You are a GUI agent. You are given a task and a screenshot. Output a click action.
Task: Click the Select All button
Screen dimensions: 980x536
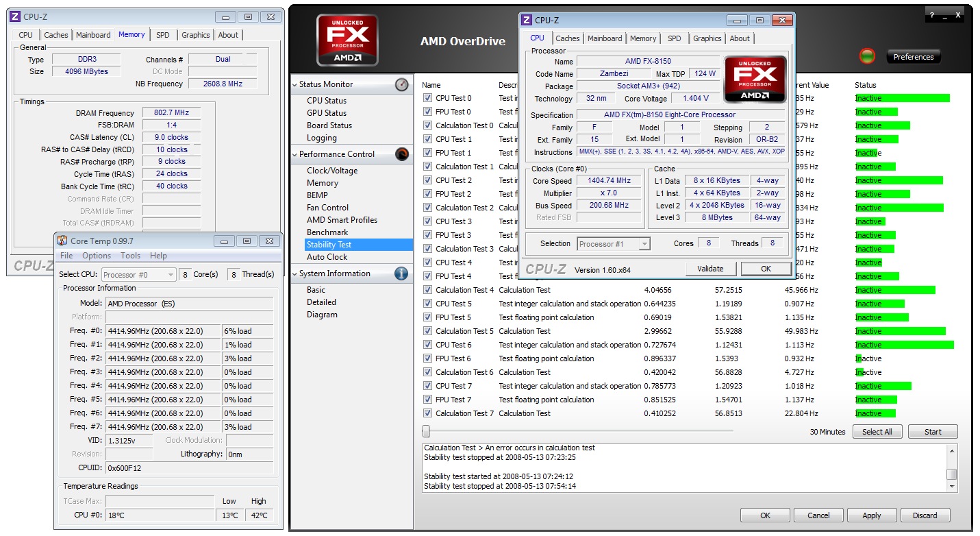pos(877,432)
